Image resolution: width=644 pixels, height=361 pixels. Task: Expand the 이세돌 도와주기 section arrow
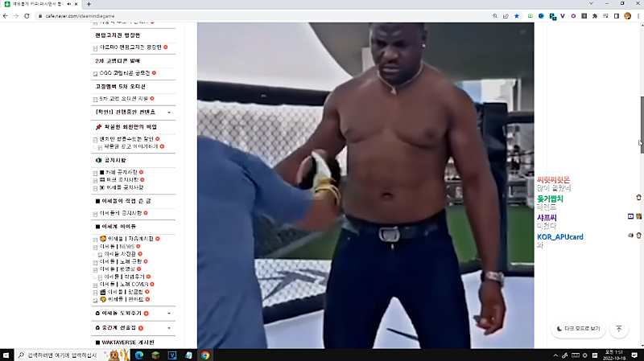coord(169,314)
